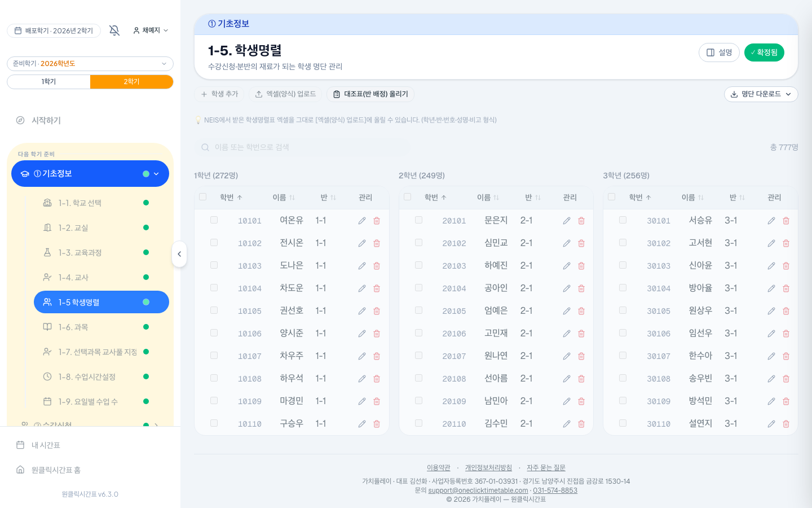Open the 준비학기 2026학년도 dropdown
This screenshot has height=508, width=812.
(x=90, y=64)
